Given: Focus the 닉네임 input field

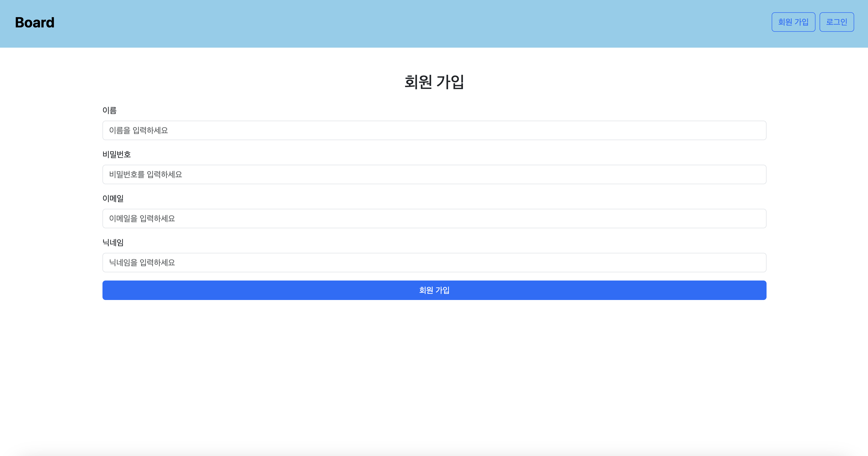Looking at the screenshot, I should click(434, 262).
